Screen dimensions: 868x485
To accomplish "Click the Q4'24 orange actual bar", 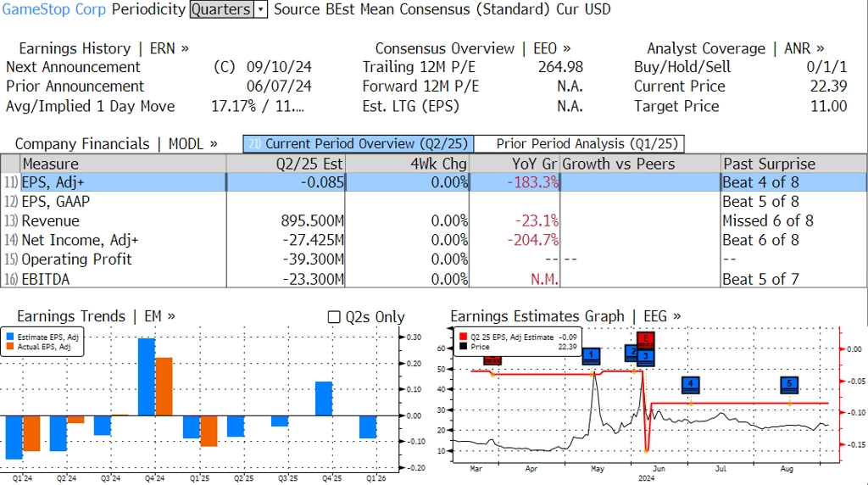I will [164, 387].
